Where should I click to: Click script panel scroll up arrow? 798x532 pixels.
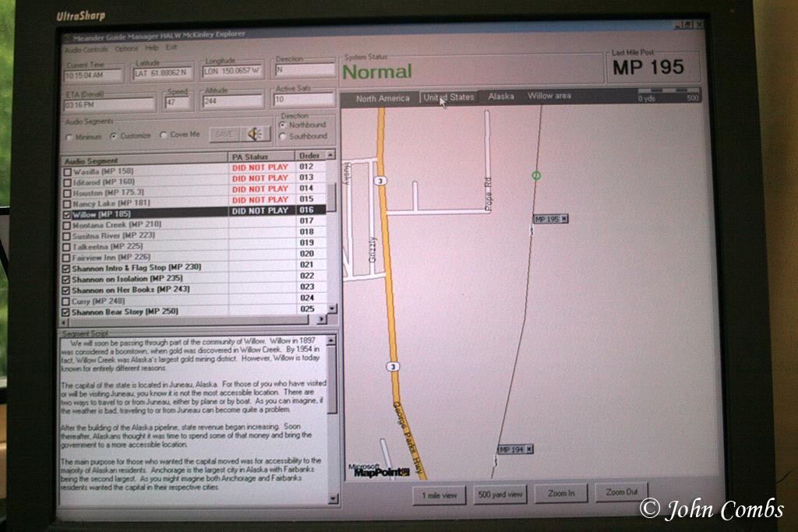[x=331, y=340]
